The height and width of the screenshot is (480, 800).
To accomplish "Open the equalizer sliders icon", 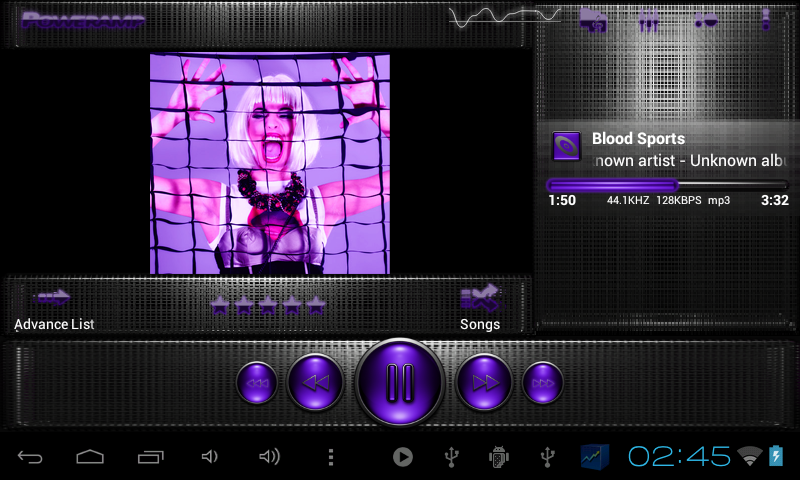I will coord(648,20).
